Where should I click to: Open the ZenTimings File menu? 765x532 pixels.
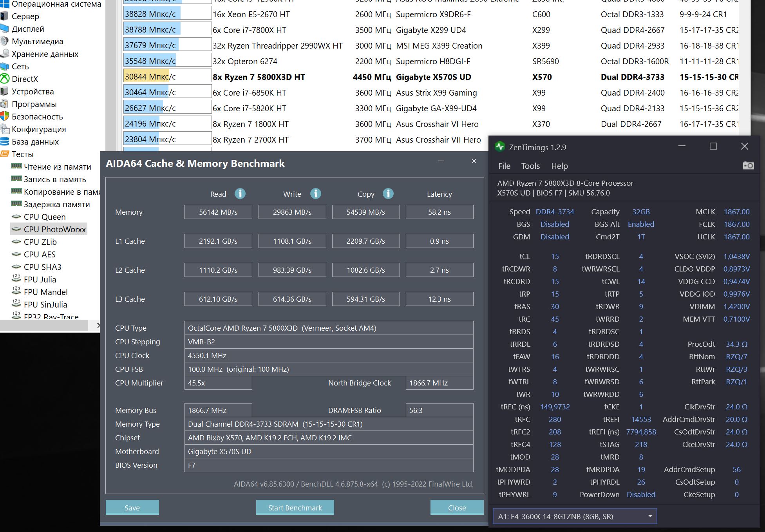point(504,166)
